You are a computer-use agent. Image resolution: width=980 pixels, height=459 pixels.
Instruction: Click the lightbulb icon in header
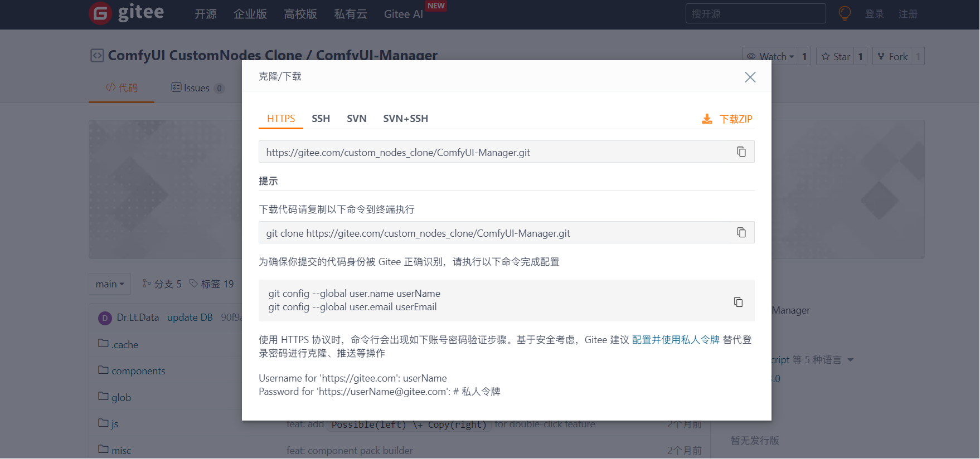coord(845,13)
